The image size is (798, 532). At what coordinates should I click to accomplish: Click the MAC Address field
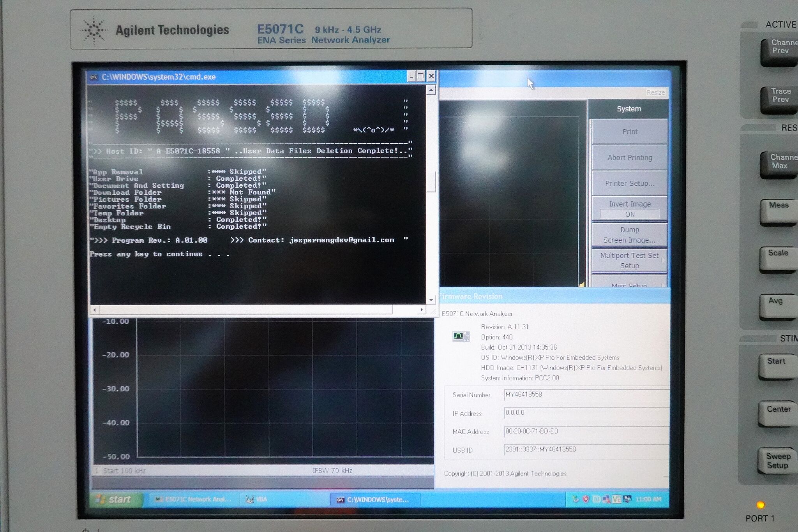tap(586, 431)
